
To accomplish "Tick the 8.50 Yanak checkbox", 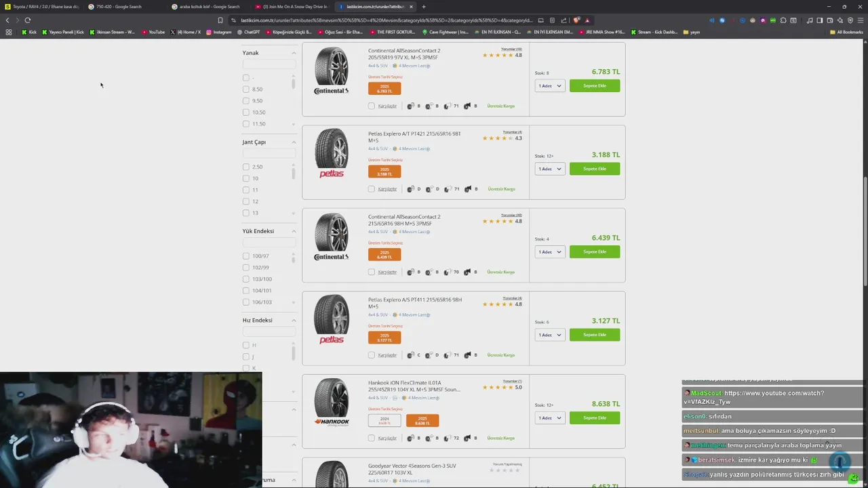I will coord(246,89).
